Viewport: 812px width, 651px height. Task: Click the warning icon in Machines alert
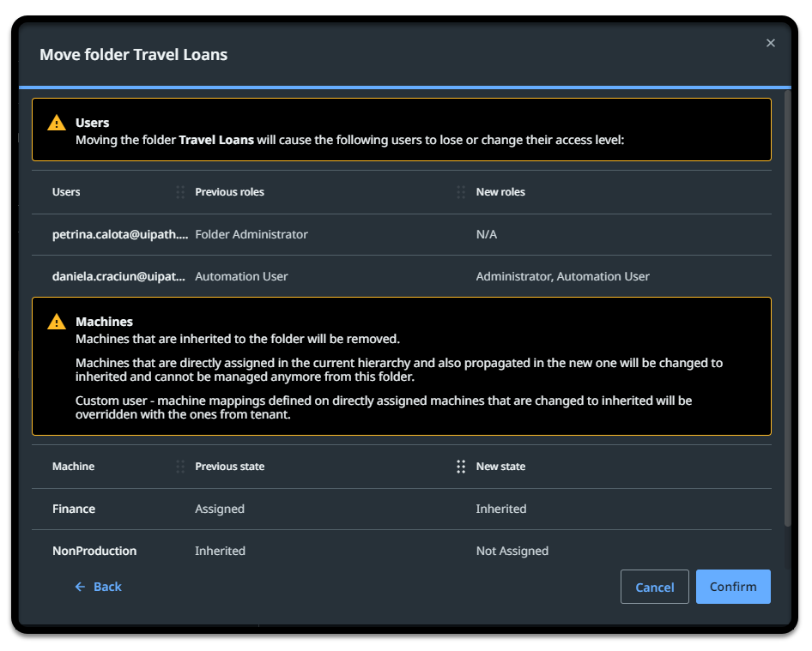(x=57, y=322)
